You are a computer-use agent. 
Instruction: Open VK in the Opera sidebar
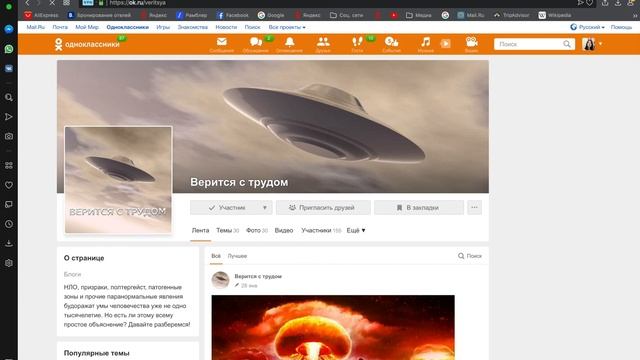tap(9, 69)
